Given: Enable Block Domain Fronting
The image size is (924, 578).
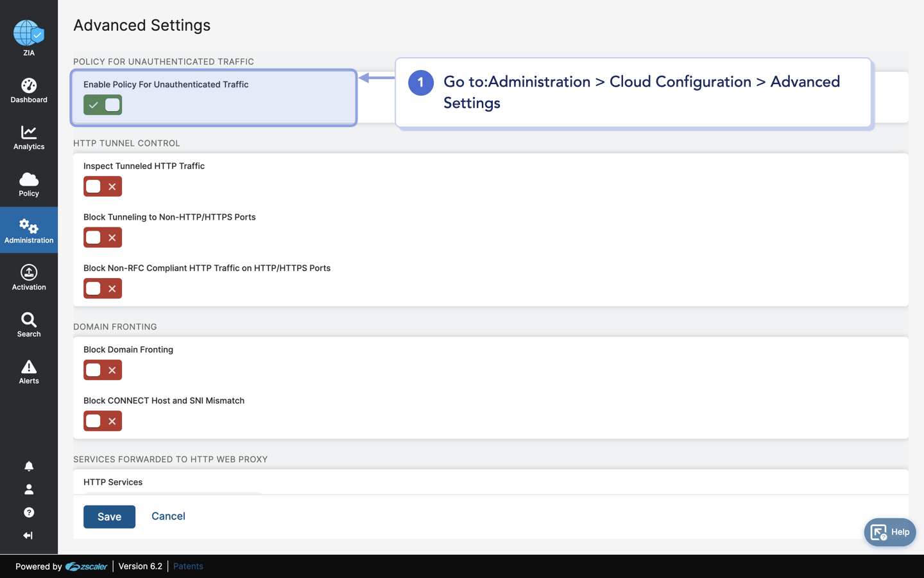Looking at the screenshot, I should click(x=102, y=370).
